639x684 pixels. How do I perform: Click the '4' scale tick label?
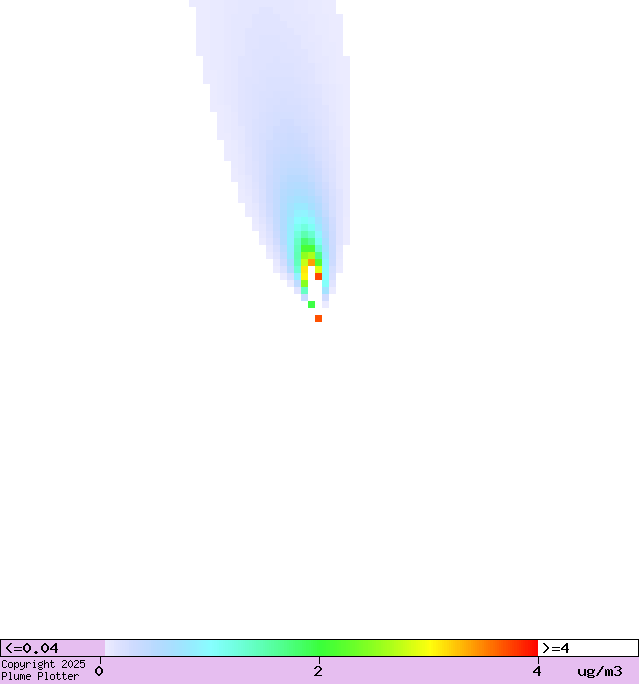click(x=537, y=671)
